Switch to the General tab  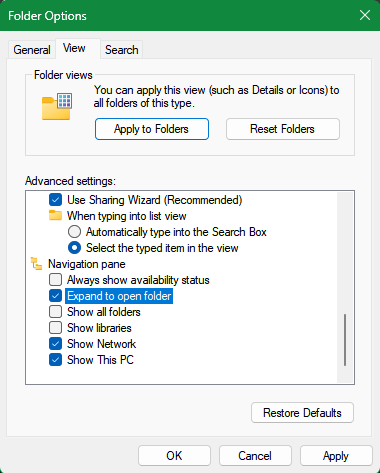[x=32, y=50]
